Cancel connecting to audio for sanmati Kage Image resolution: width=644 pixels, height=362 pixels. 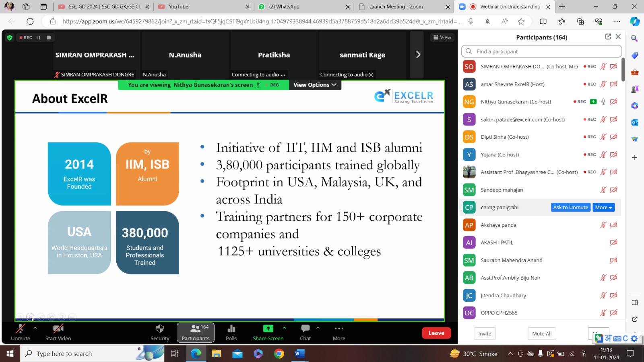[371, 75]
